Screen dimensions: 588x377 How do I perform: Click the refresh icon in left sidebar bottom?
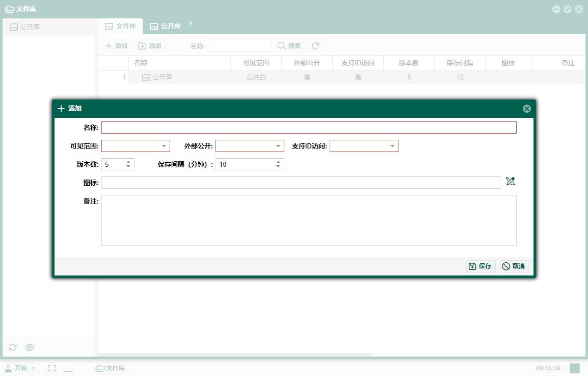coord(13,347)
